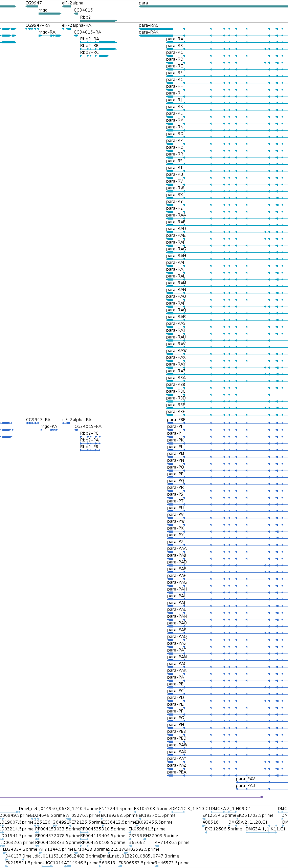Open CDS para-PT

pyautogui.click(x=175, y=501)
